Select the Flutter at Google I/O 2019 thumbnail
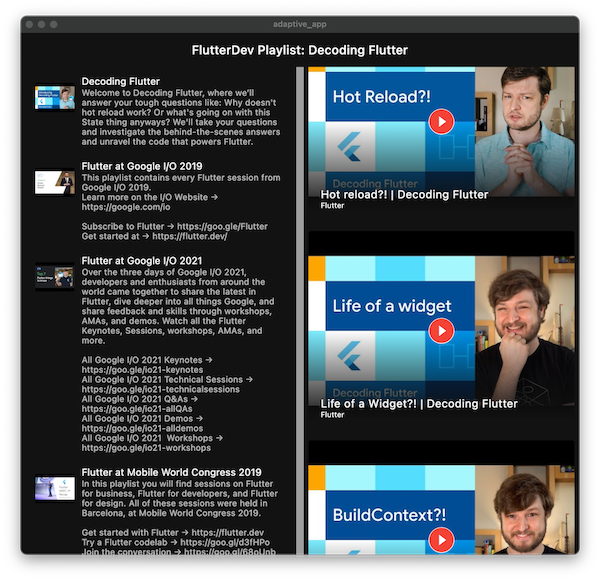The image size is (600, 580). [55, 181]
